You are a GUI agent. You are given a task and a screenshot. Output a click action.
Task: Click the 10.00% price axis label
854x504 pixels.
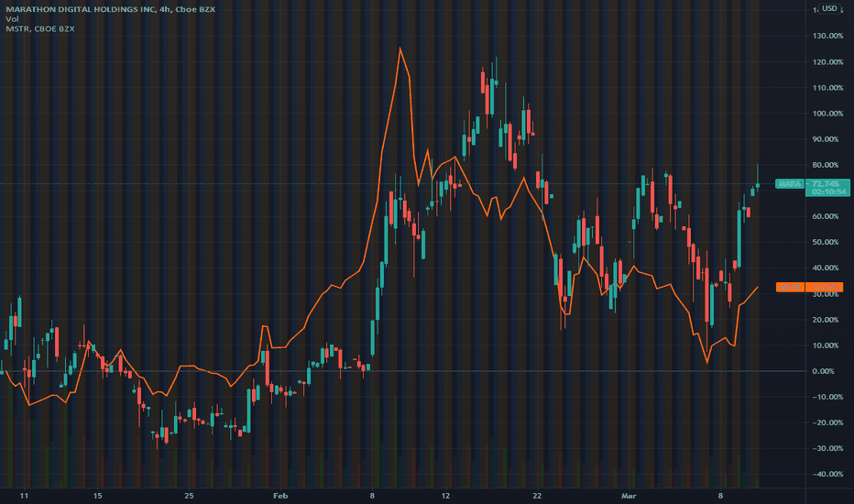pyautogui.click(x=826, y=345)
